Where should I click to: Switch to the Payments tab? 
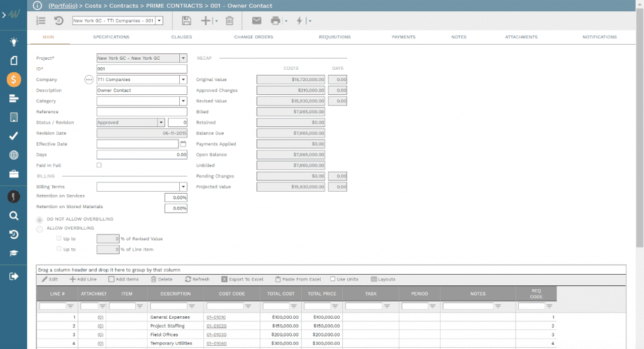pos(403,37)
